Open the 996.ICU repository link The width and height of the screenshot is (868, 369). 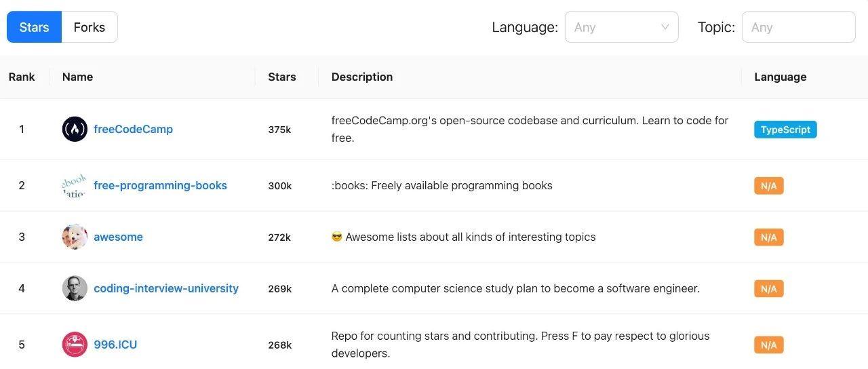115,345
